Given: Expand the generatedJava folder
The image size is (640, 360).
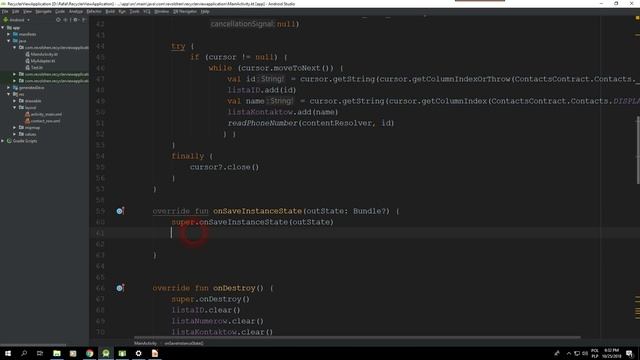Looking at the screenshot, I should (x=9, y=87).
